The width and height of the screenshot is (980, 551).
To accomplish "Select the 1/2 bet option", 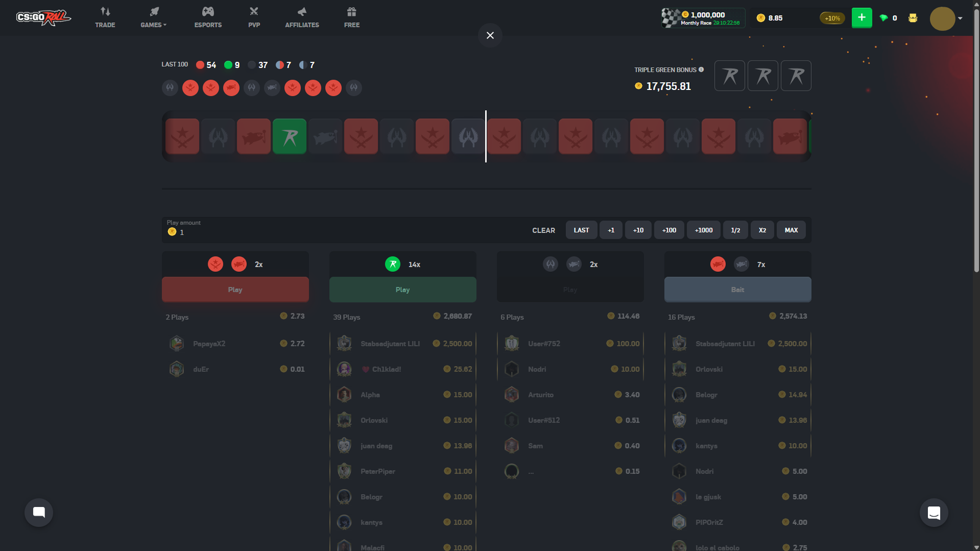I will (x=736, y=230).
